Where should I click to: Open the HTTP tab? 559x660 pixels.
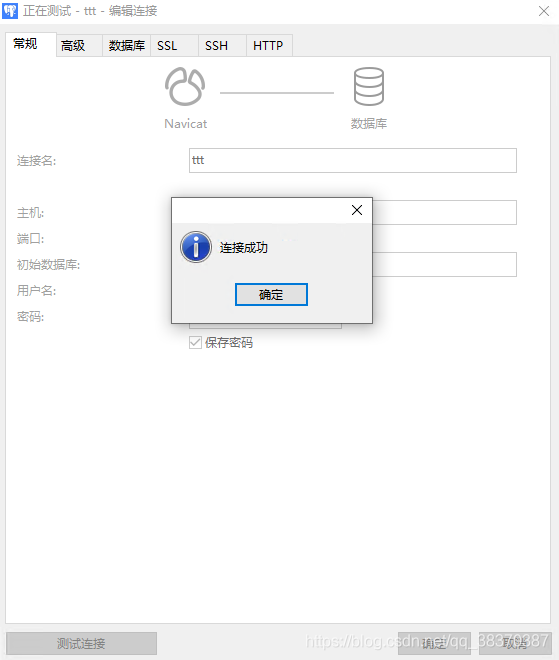point(269,45)
